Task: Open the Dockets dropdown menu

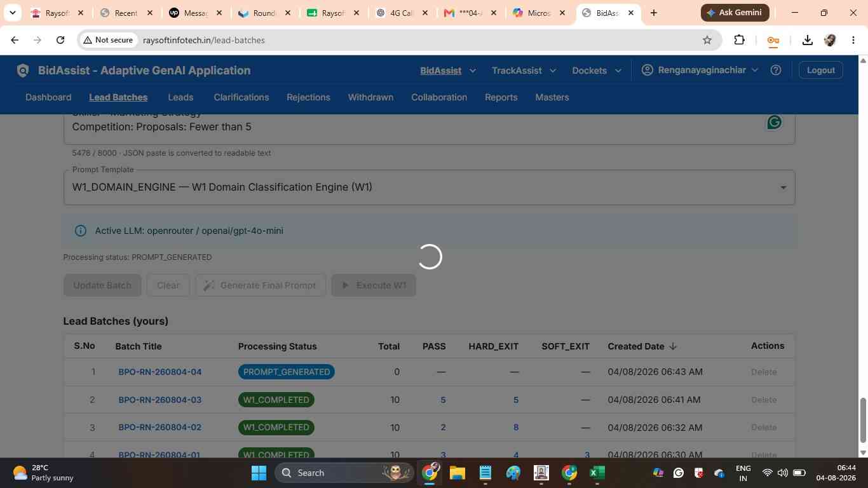Action: 596,71
